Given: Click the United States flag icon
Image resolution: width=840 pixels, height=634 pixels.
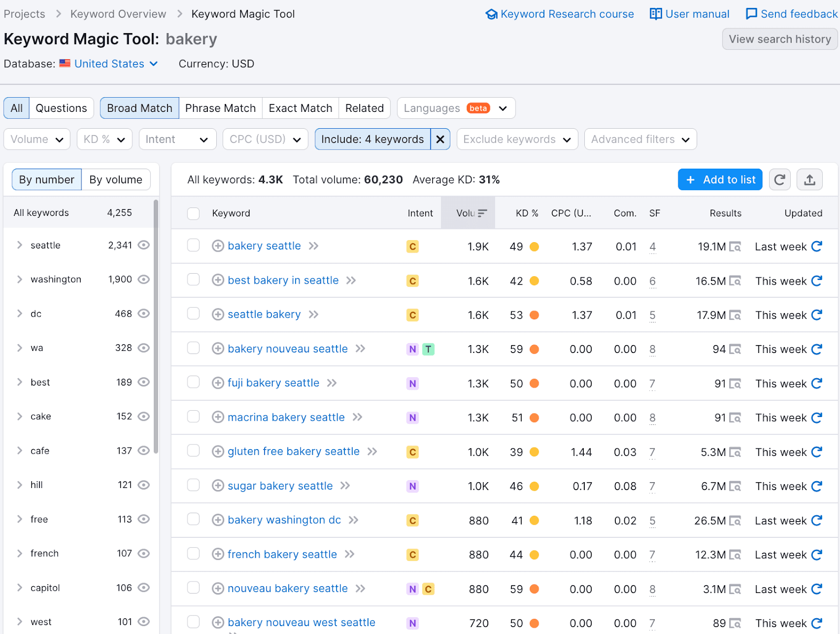Looking at the screenshot, I should 65,64.
